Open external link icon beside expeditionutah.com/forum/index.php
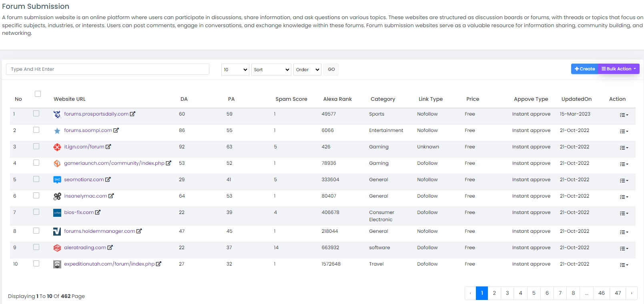This screenshot has height=304, width=644. pyautogui.click(x=158, y=264)
